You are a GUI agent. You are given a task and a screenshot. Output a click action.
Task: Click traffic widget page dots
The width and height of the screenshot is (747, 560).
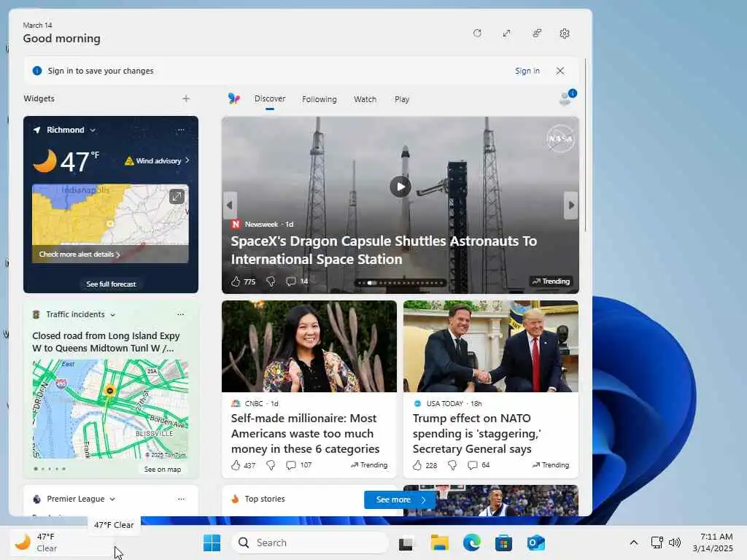[50, 469]
